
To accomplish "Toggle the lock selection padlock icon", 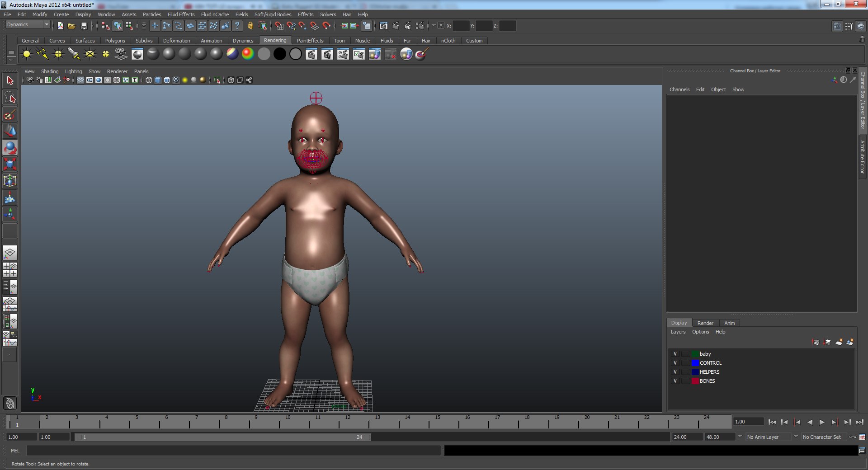I will pos(250,26).
